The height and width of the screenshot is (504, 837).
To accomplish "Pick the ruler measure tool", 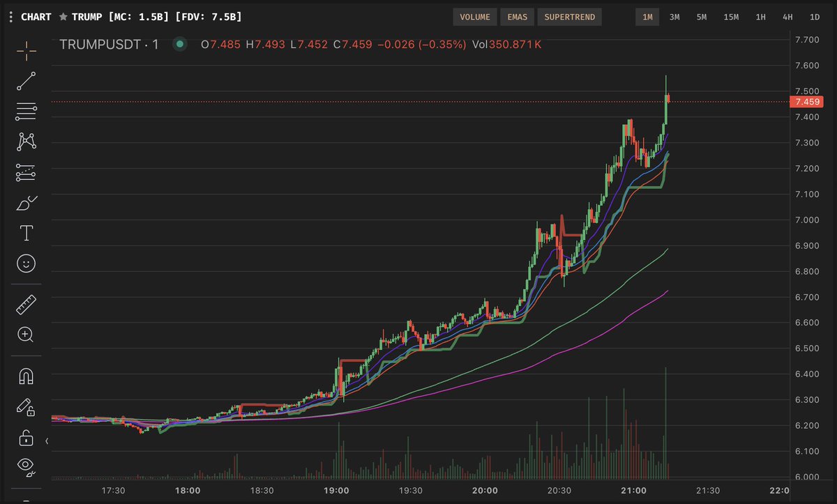I will point(27,304).
